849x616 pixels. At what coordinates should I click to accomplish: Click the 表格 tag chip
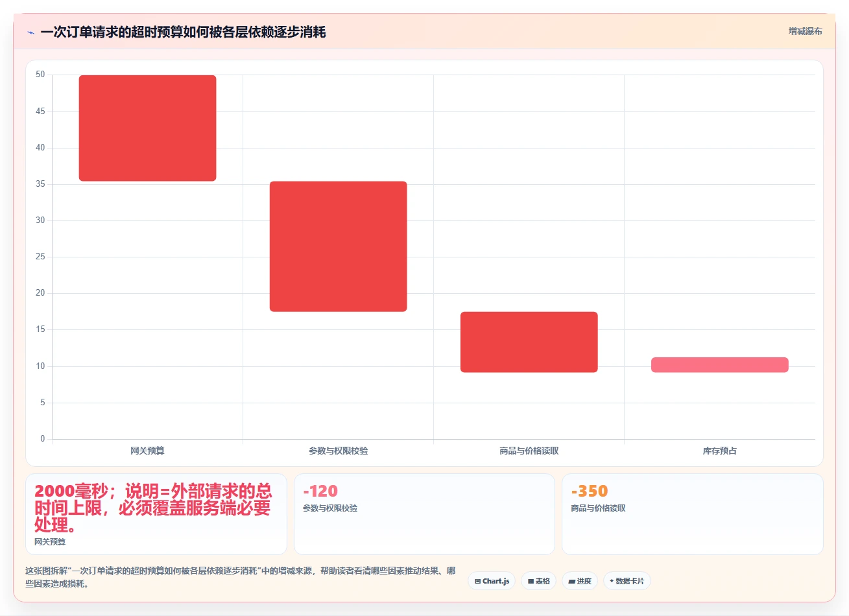[x=538, y=581]
